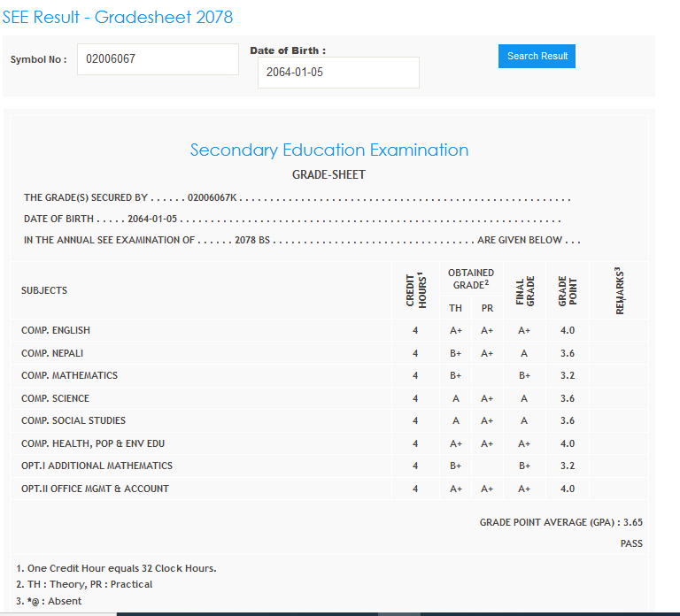Click the SEE Result - Gradesheet 2078 heading
This screenshot has height=616, width=680.
click(x=118, y=17)
